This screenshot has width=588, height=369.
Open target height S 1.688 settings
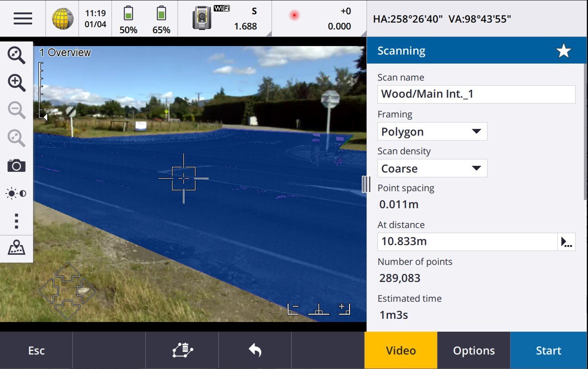click(246, 19)
